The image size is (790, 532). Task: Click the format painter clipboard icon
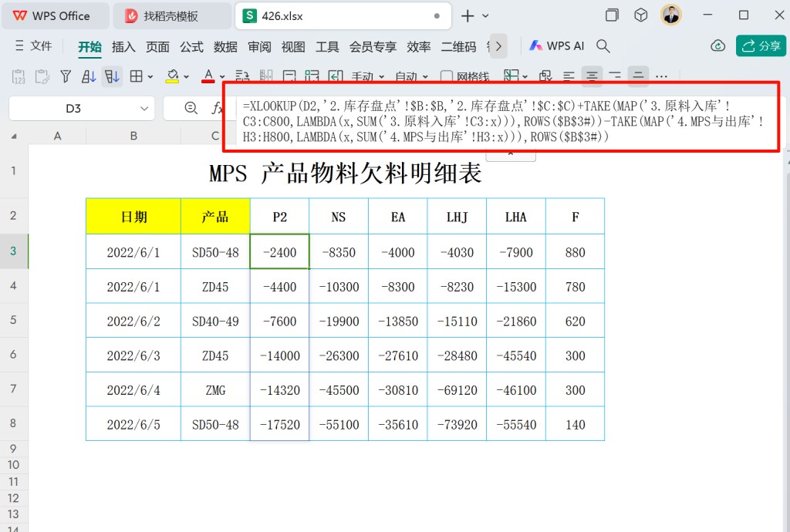(x=42, y=76)
